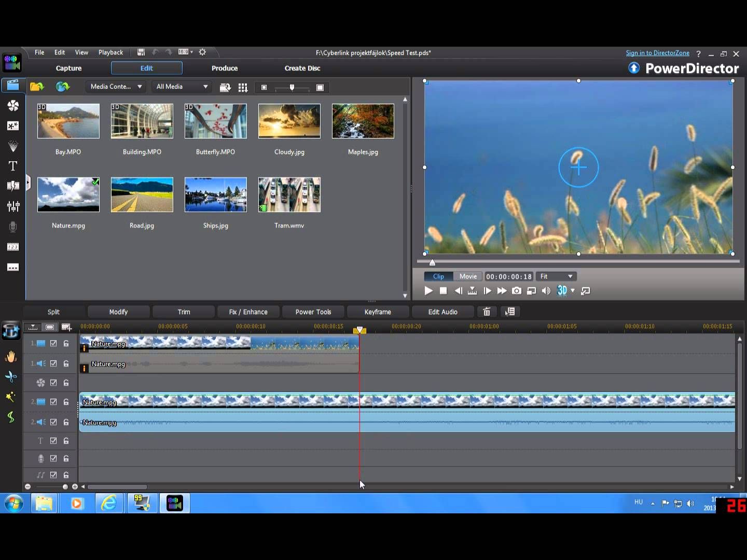Click the Stop playback button
The width and height of the screenshot is (747, 560).
443,291
